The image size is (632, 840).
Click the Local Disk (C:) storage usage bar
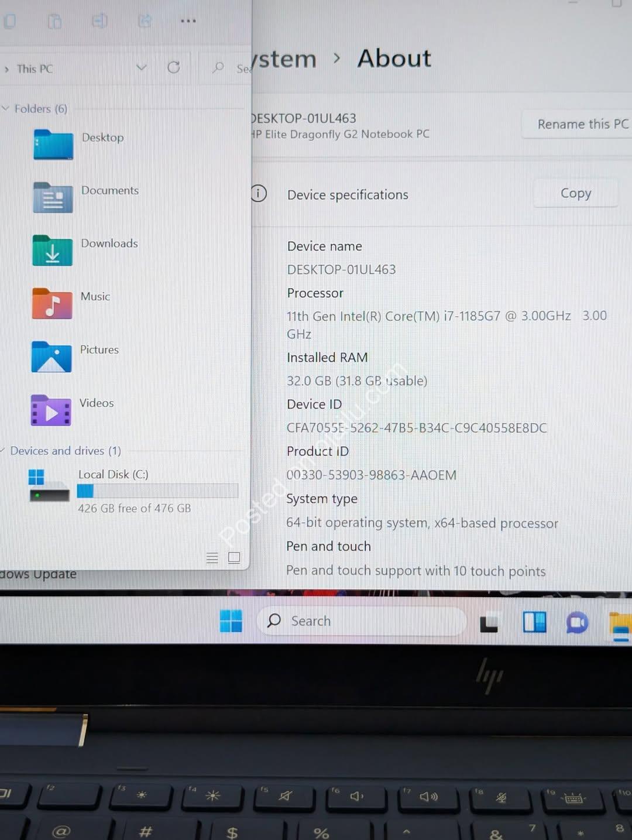pyautogui.click(x=157, y=491)
